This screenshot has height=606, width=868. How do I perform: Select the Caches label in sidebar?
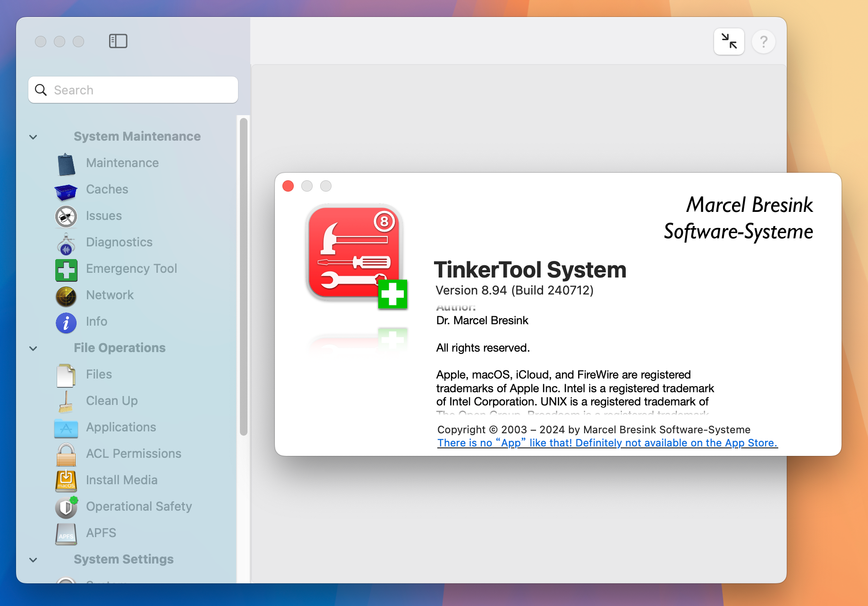click(x=107, y=189)
